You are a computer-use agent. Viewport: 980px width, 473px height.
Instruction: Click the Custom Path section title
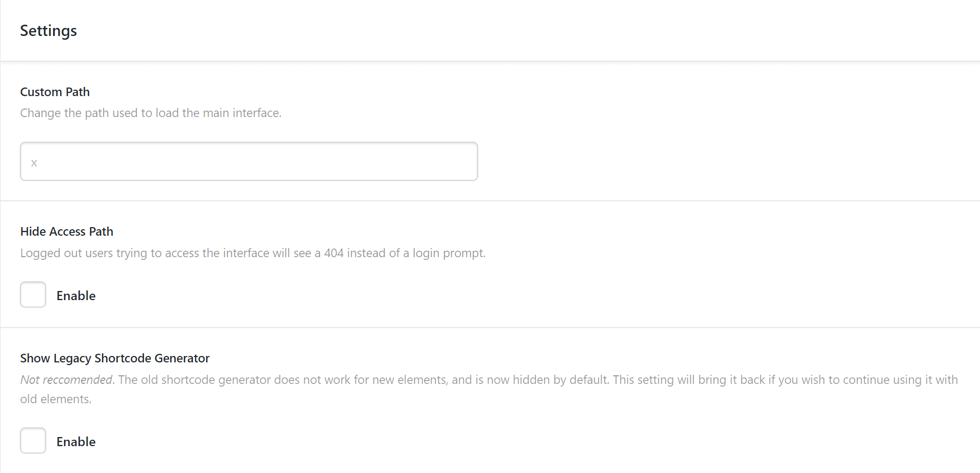click(55, 92)
